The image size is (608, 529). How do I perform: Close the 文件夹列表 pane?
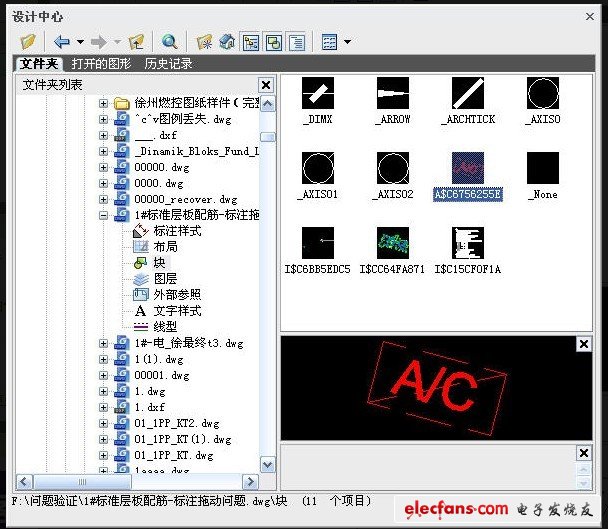point(266,85)
